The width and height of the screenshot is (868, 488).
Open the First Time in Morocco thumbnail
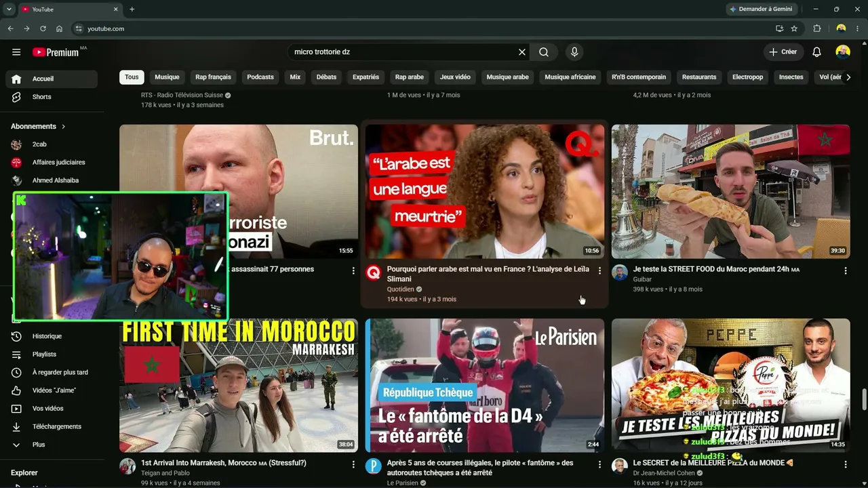(x=239, y=386)
